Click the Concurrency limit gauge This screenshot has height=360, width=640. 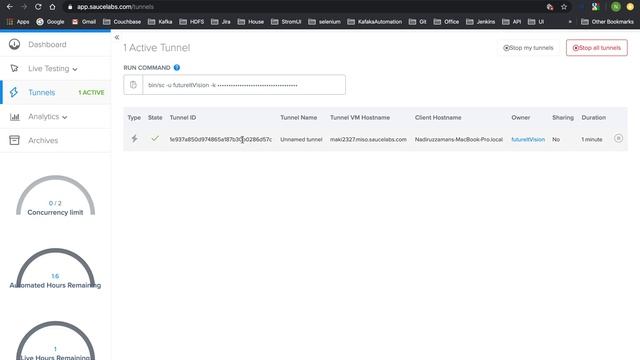[55, 196]
